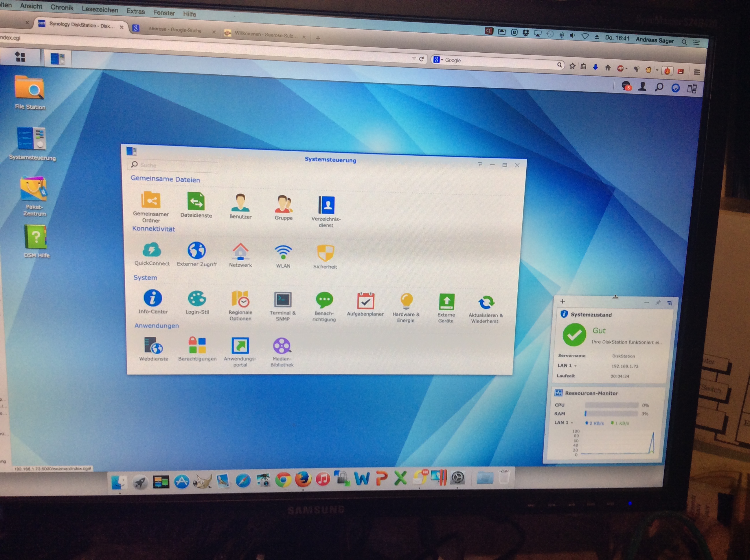The width and height of the screenshot is (750, 560).
Task: Open the Medien-Bibliothek icon
Action: click(282, 346)
